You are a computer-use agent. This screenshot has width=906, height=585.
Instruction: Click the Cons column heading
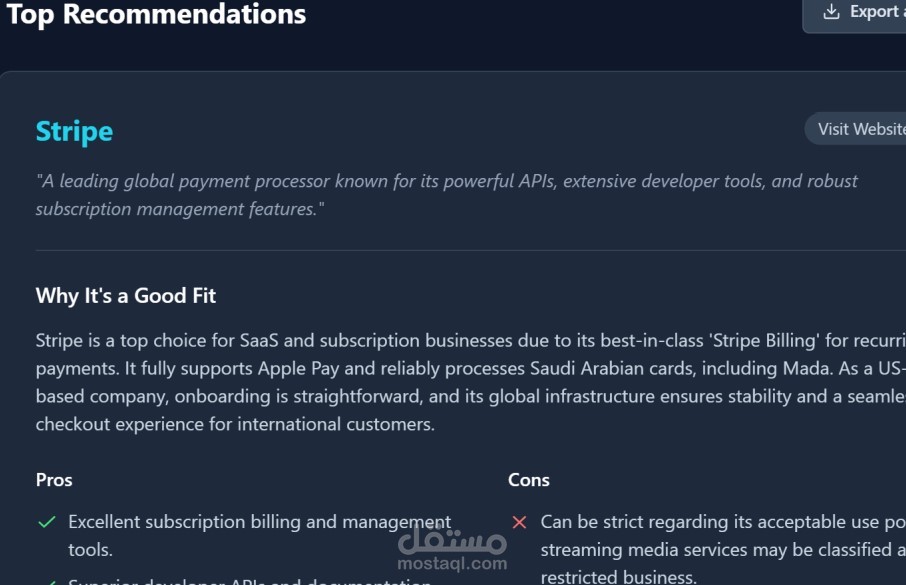pos(529,479)
